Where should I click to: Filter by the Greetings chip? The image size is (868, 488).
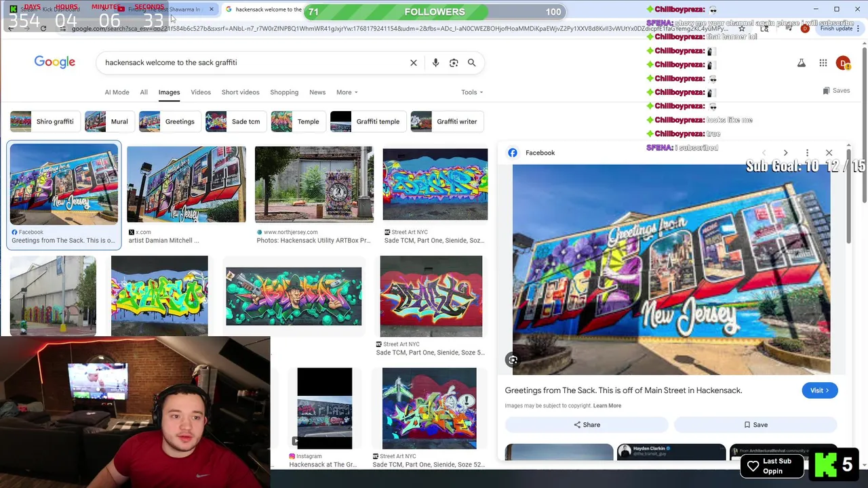click(x=169, y=121)
